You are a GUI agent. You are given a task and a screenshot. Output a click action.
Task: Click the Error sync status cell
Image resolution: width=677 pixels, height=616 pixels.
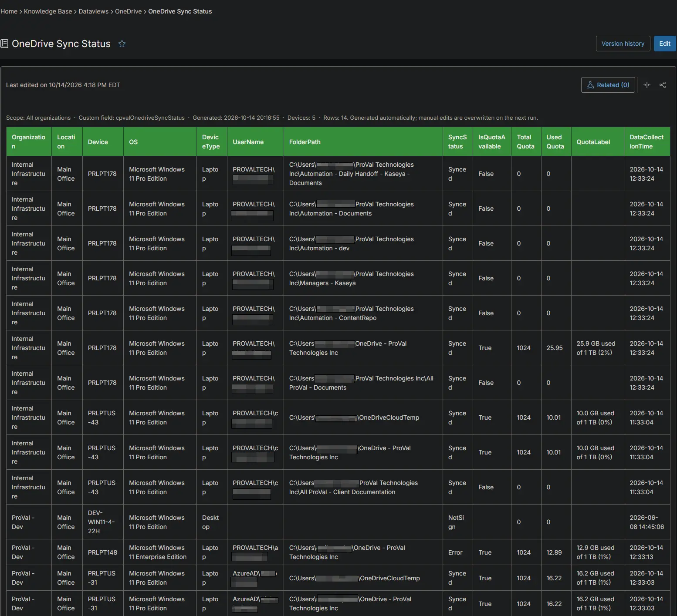(x=458, y=552)
